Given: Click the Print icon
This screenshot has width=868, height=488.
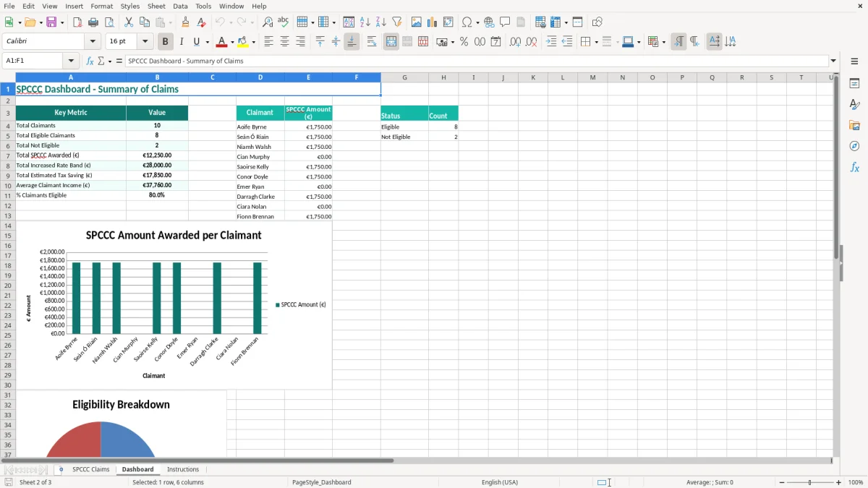Looking at the screenshot, I should point(94,22).
